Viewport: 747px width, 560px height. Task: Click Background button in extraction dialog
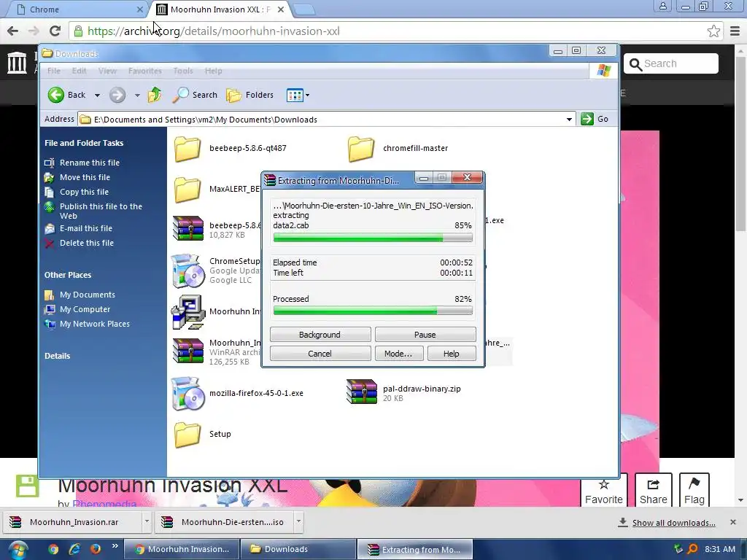(320, 335)
